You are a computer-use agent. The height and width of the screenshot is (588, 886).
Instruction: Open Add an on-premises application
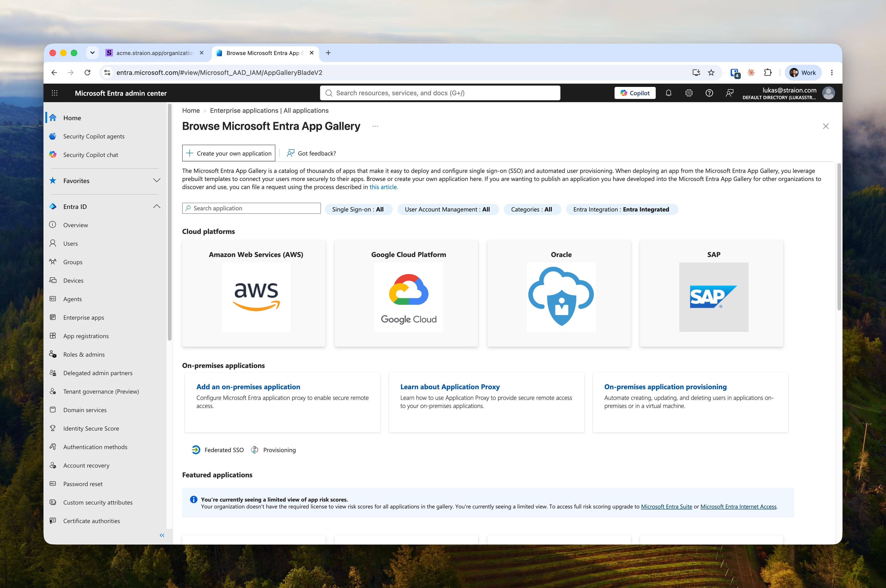coord(248,387)
